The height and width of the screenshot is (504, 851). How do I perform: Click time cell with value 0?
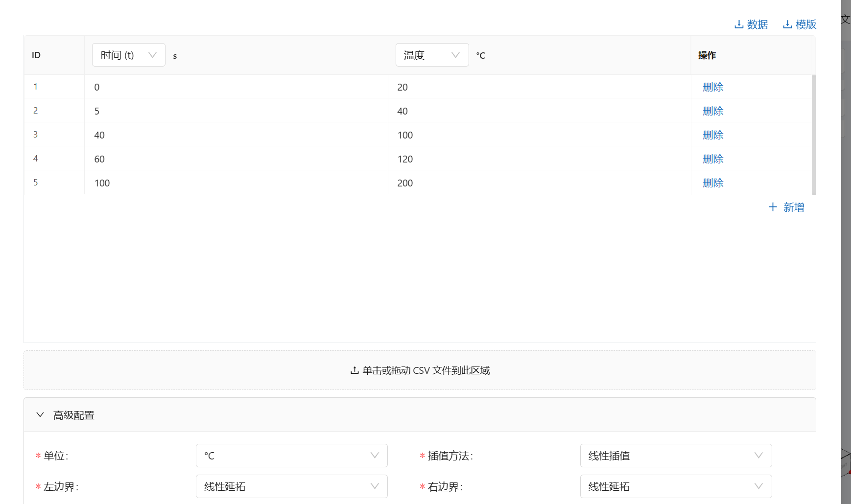click(236, 87)
